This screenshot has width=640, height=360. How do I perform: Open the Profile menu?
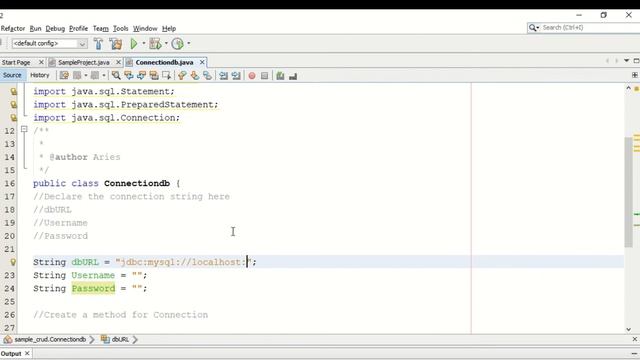click(78, 29)
